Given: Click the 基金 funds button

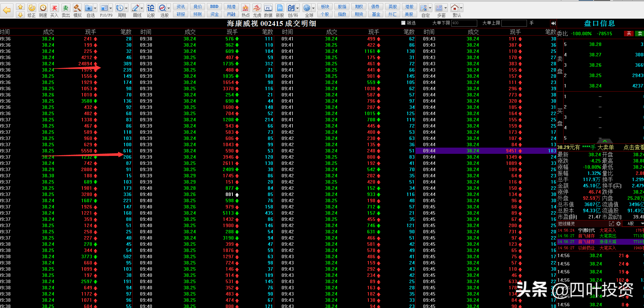Looking at the screenshot, I should coord(376,14).
